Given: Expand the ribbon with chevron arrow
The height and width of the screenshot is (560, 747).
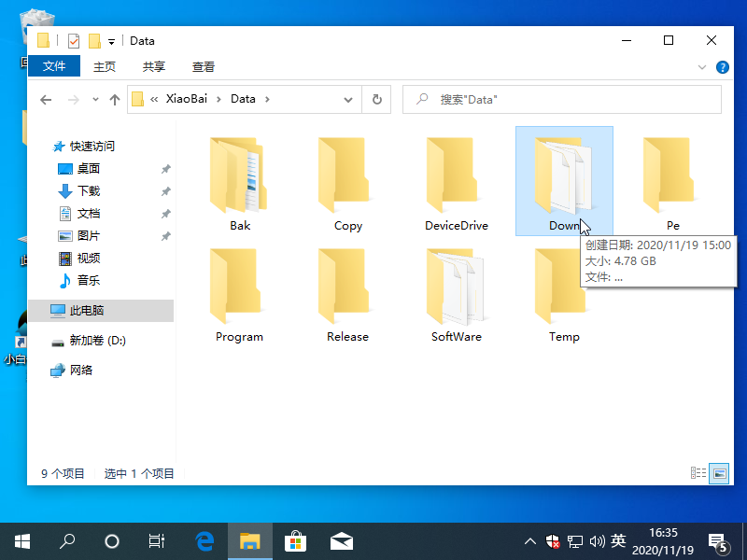Looking at the screenshot, I should click(703, 67).
